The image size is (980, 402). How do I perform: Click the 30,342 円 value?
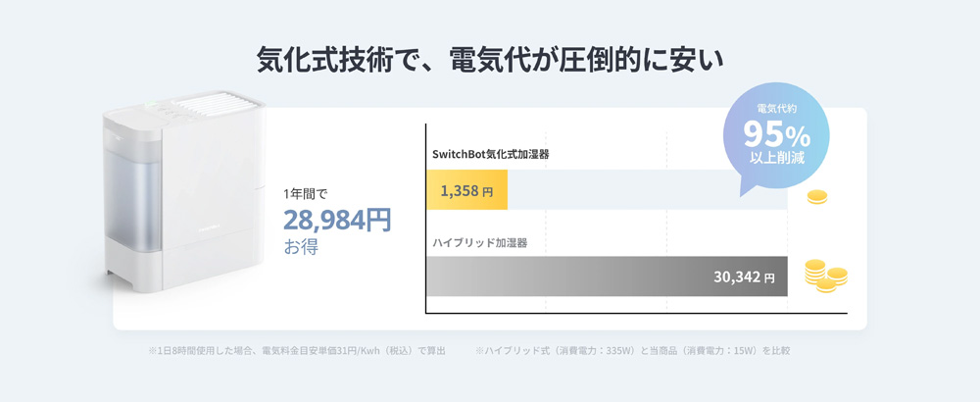pyautogui.click(x=749, y=277)
